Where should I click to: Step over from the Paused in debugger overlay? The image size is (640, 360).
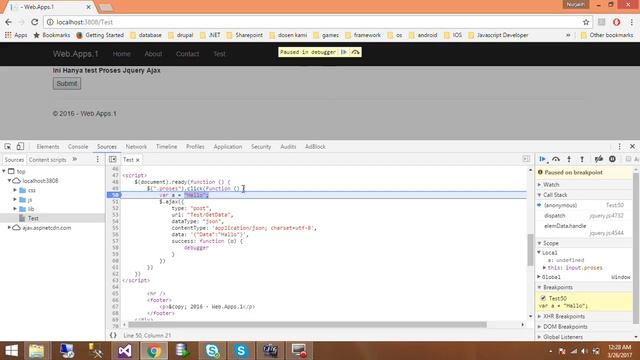point(356,52)
